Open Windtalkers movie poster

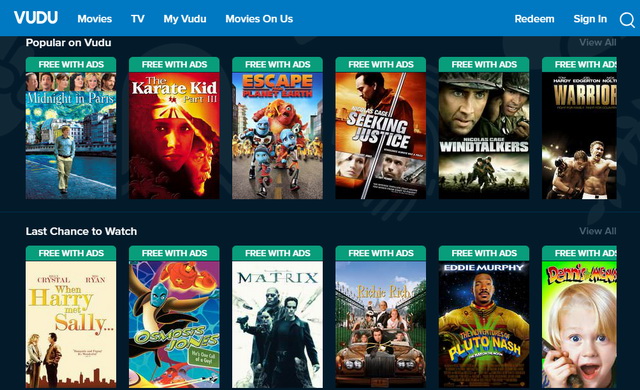pos(484,128)
